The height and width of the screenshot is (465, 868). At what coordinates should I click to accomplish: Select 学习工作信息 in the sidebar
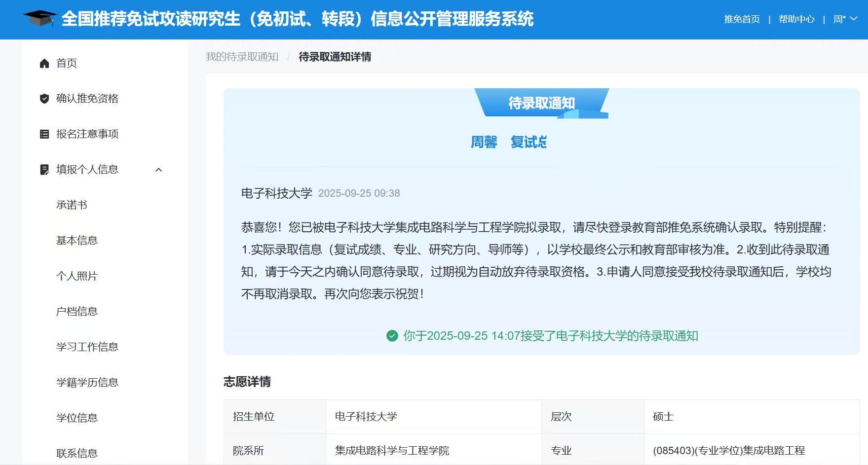[x=87, y=347]
